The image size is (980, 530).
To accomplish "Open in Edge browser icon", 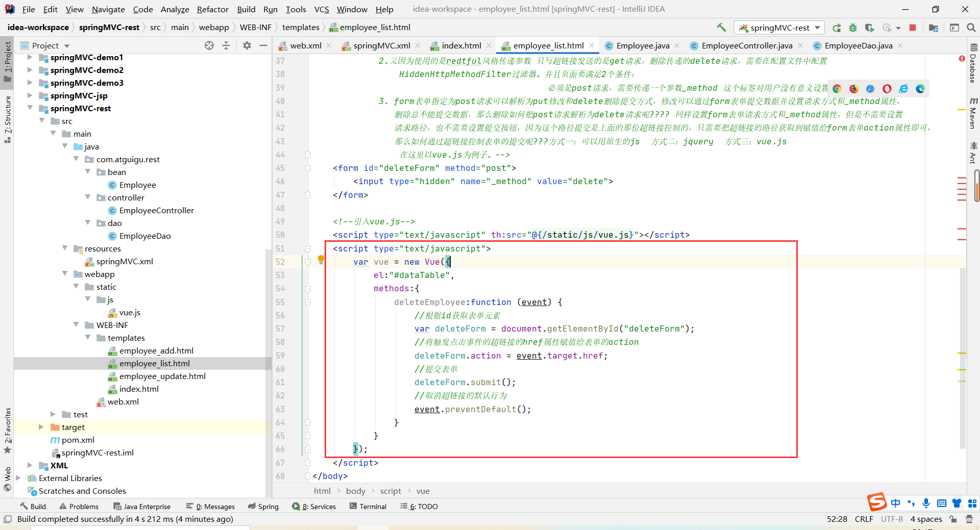I will tap(920, 89).
